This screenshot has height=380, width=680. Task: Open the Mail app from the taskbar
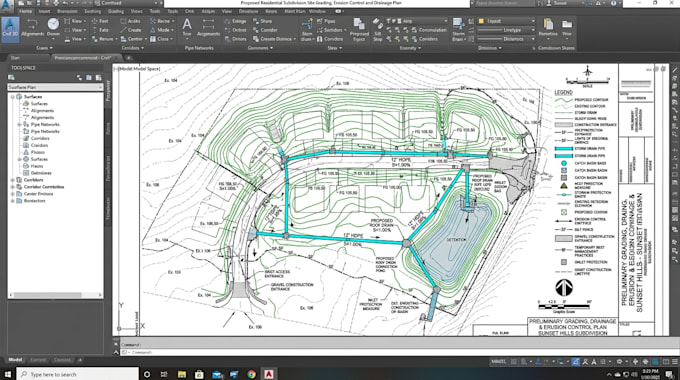[217, 374]
